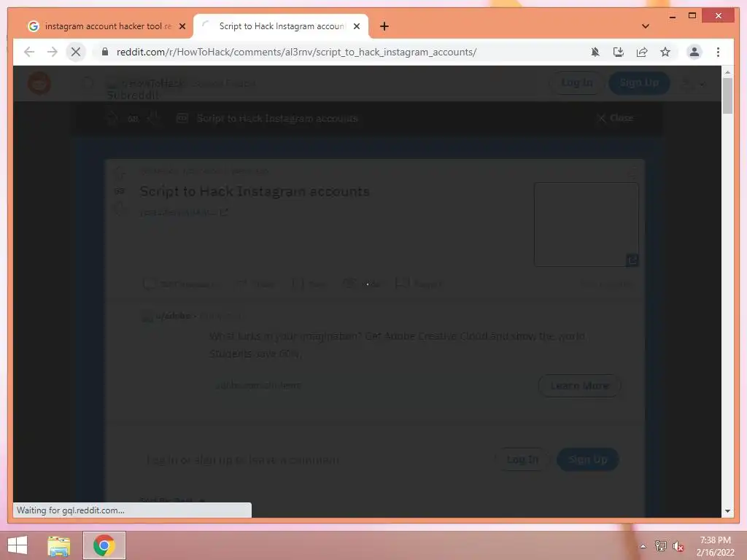Click the scrollbar up arrow

tap(727, 72)
